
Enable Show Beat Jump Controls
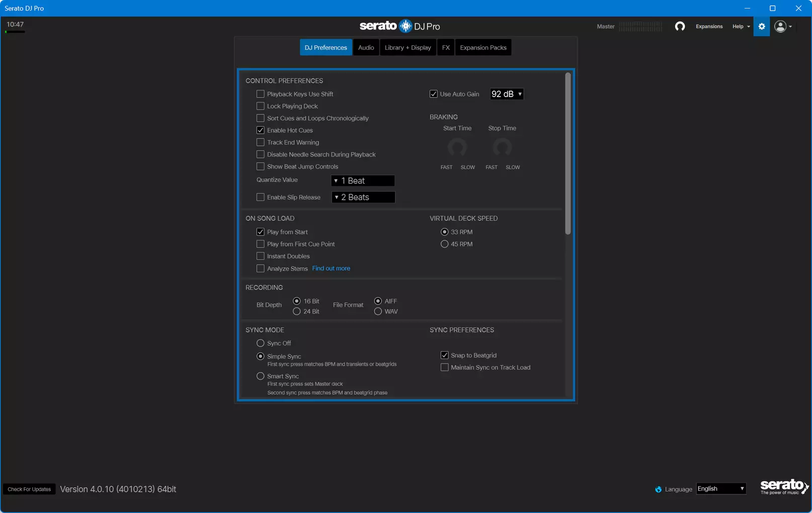click(x=260, y=166)
